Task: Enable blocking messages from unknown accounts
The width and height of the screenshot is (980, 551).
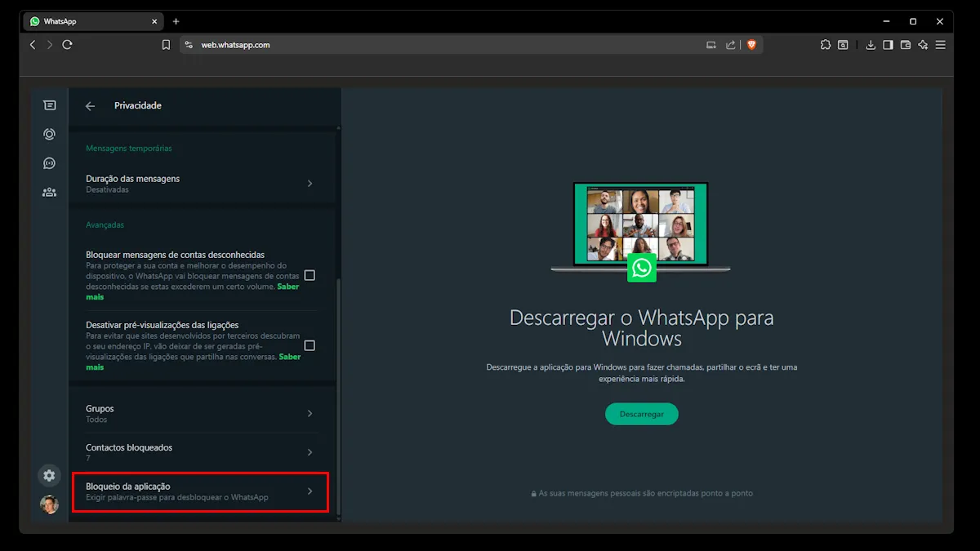Action: click(310, 276)
